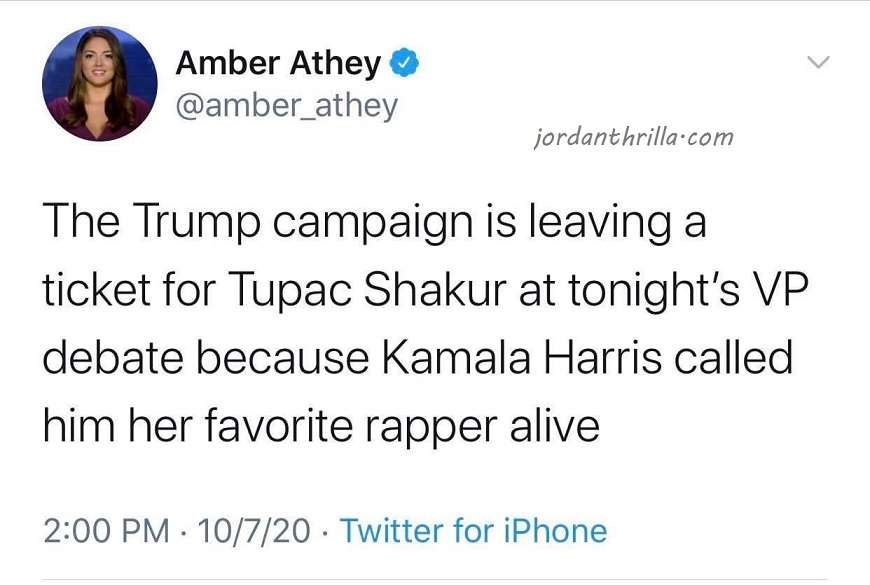This screenshot has width=870, height=585.
Task: Click the blue verified checkmark badge
Action: (x=404, y=62)
